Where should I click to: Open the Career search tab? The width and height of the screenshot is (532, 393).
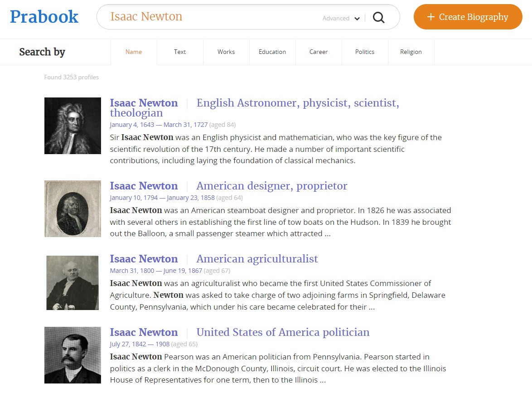318,52
